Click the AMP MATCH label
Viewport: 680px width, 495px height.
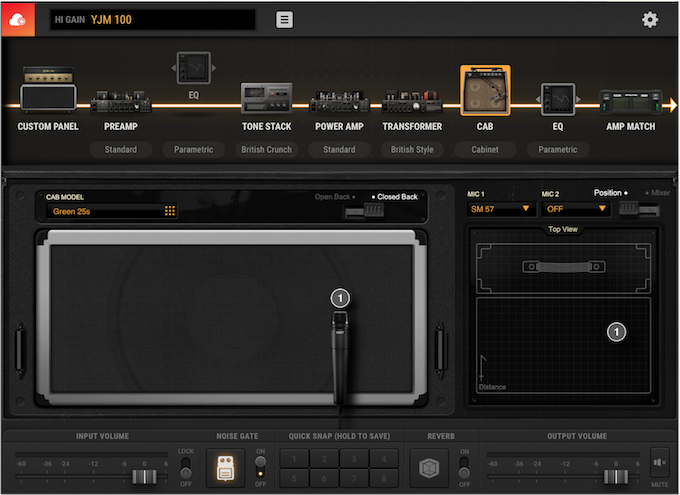(631, 126)
